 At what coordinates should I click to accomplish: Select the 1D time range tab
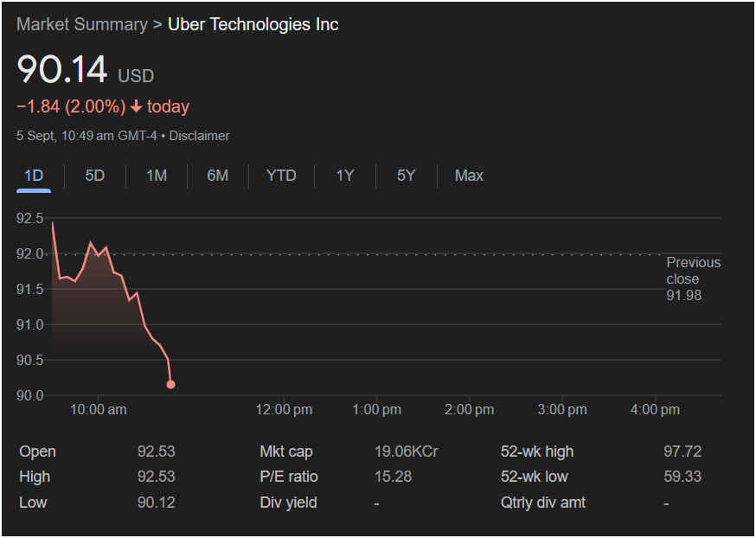click(34, 176)
